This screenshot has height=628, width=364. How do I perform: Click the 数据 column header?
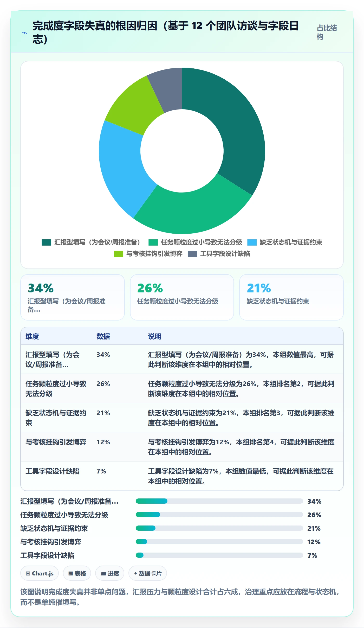coord(103,336)
